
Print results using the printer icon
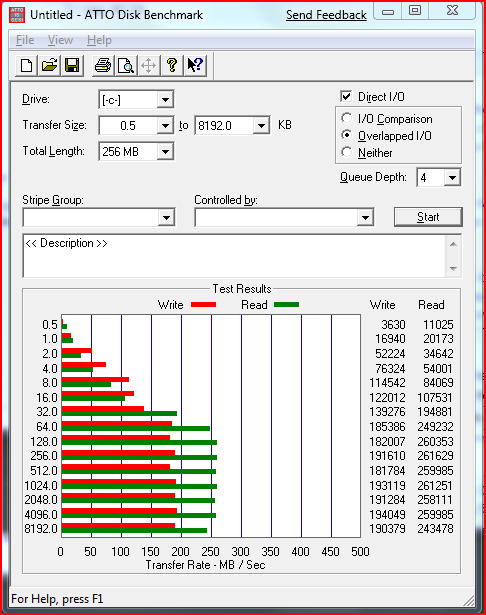(x=103, y=65)
